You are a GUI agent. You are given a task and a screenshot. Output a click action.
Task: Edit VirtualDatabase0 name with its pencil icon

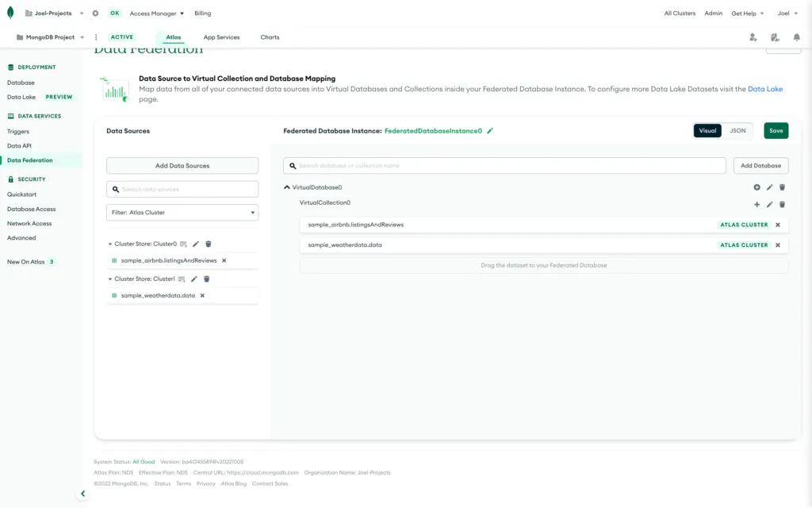click(769, 187)
